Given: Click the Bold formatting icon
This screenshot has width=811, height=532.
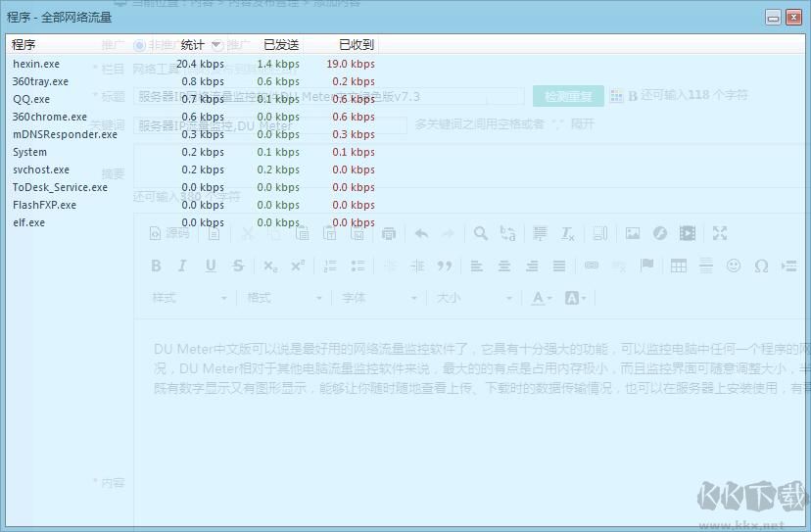Looking at the screenshot, I should point(156,266).
